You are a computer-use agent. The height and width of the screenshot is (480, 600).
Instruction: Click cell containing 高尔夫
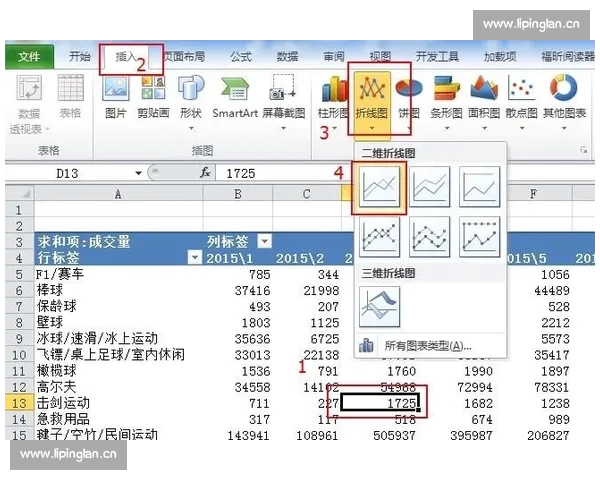coord(119,387)
